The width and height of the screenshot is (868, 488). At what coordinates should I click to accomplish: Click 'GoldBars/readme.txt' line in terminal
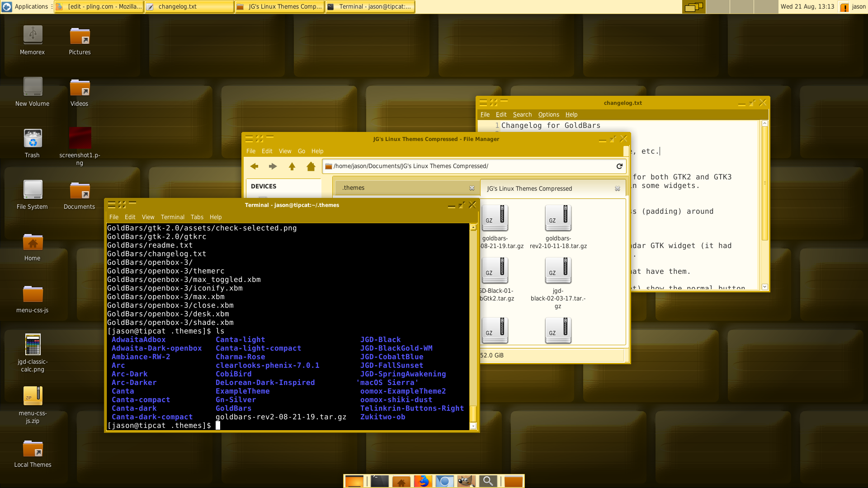(x=150, y=245)
